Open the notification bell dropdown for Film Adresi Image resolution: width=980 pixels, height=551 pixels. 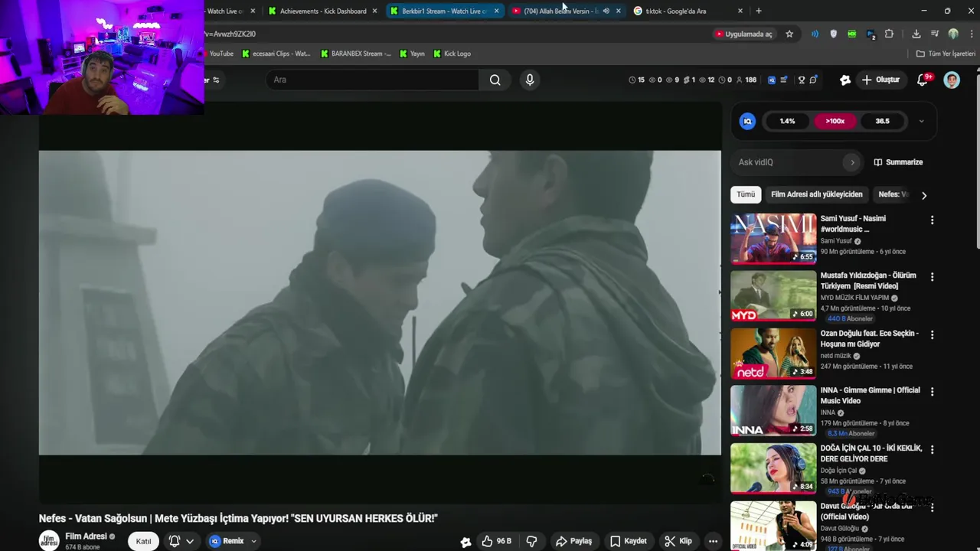pyautogui.click(x=181, y=541)
